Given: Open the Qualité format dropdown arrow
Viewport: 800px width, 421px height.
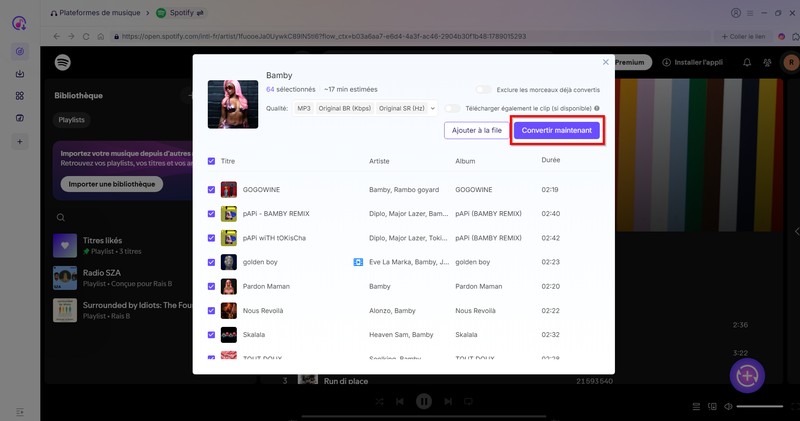Looking at the screenshot, I should pos(433,108).
